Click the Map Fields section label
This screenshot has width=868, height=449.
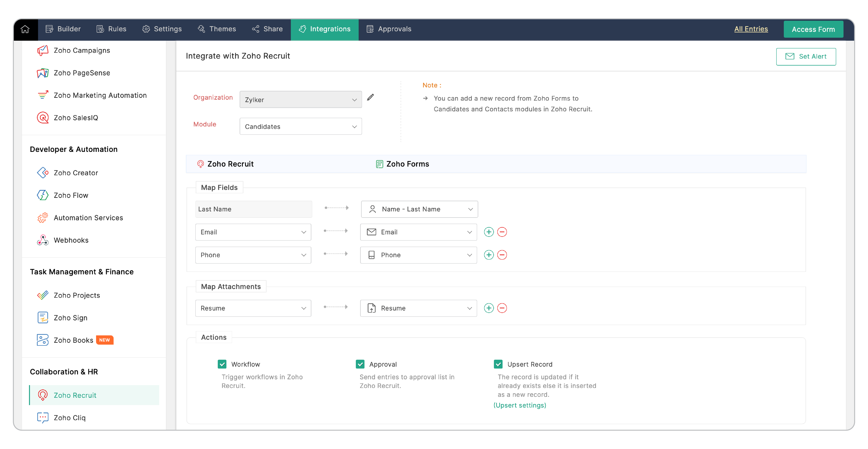click(219, 187)
